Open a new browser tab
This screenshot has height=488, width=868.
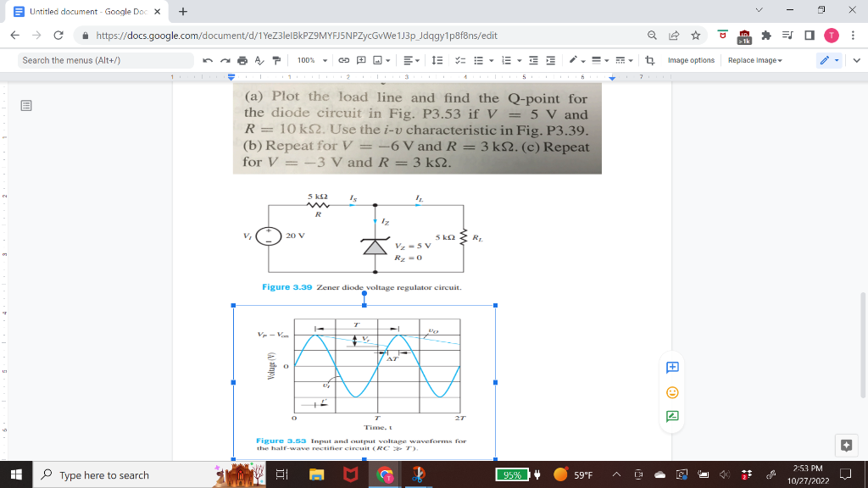pos(183,11)
